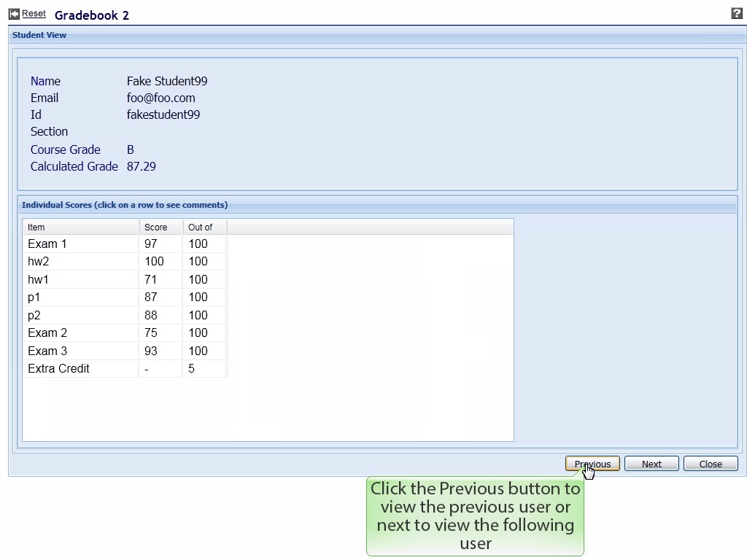Click the score 71 for hw1
This screenshot has width=747, height=560.
click(x=150, y=279)
